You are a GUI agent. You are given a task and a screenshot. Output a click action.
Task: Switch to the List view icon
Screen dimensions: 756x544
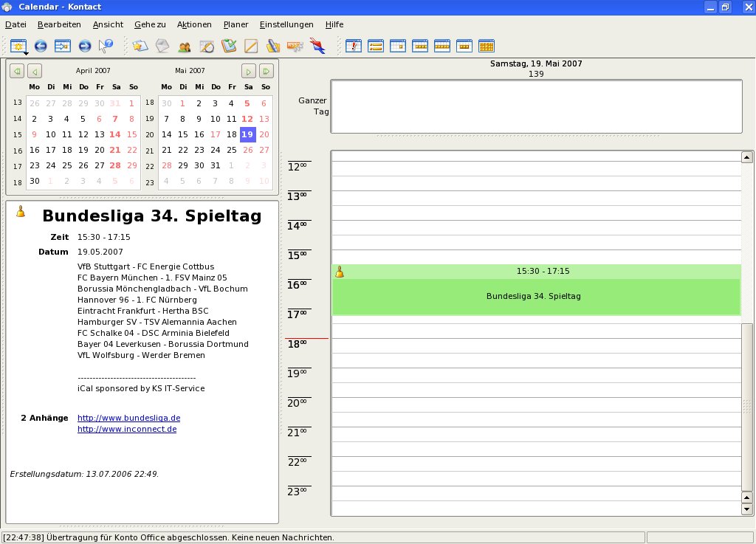376,47
